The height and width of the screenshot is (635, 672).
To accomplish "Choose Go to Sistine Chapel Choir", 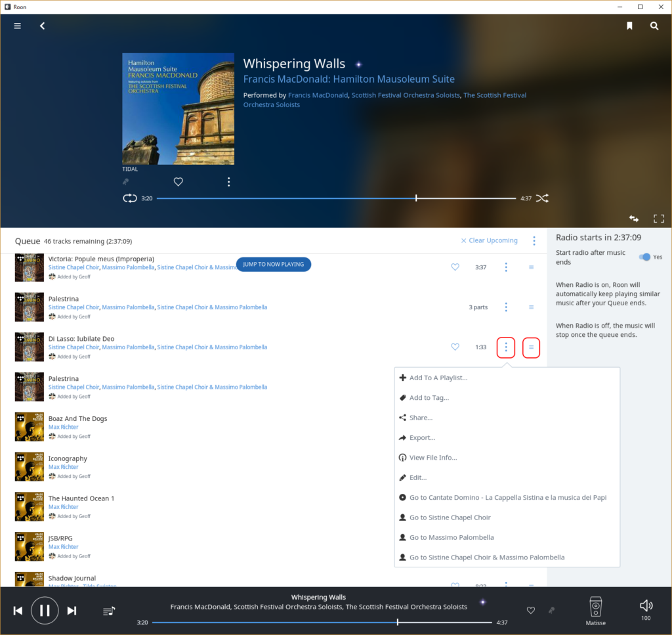I will (507, 517).
